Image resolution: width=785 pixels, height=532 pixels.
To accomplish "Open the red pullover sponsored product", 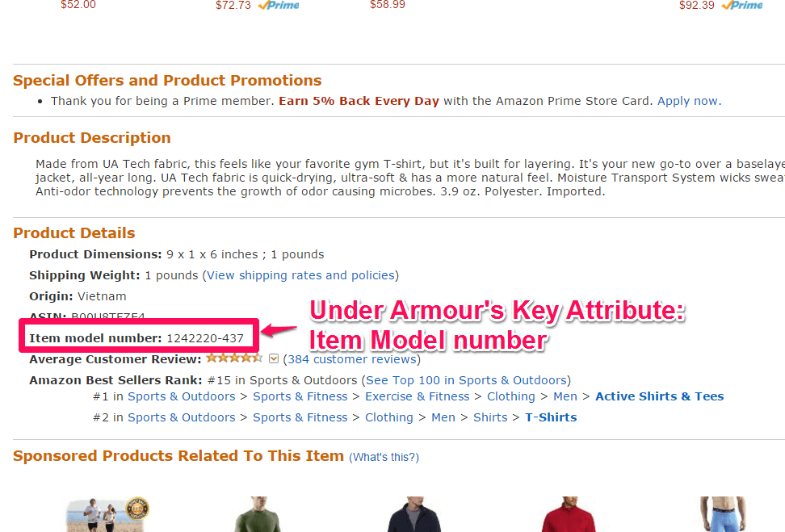I will point(569,514).
